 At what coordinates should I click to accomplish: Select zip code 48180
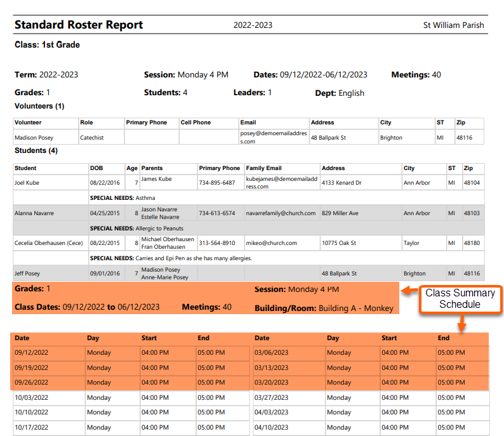pos(472,243)
